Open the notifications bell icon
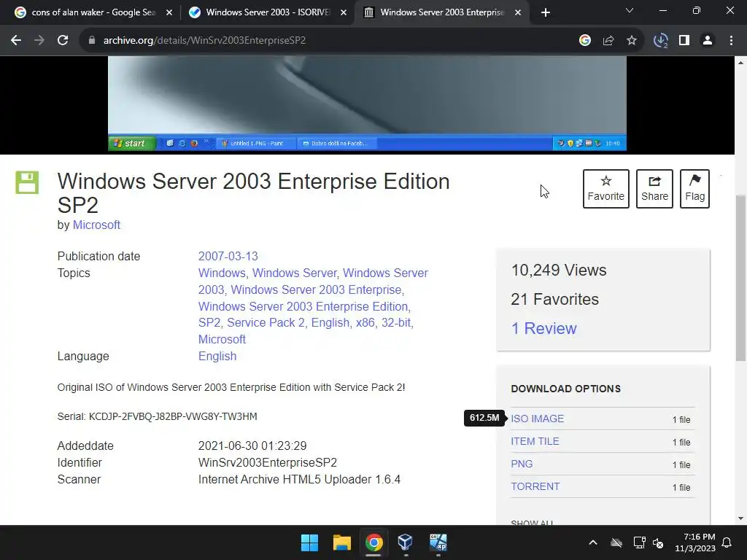The width and height of the screenshot is (747, 560). tap(727, 542)
